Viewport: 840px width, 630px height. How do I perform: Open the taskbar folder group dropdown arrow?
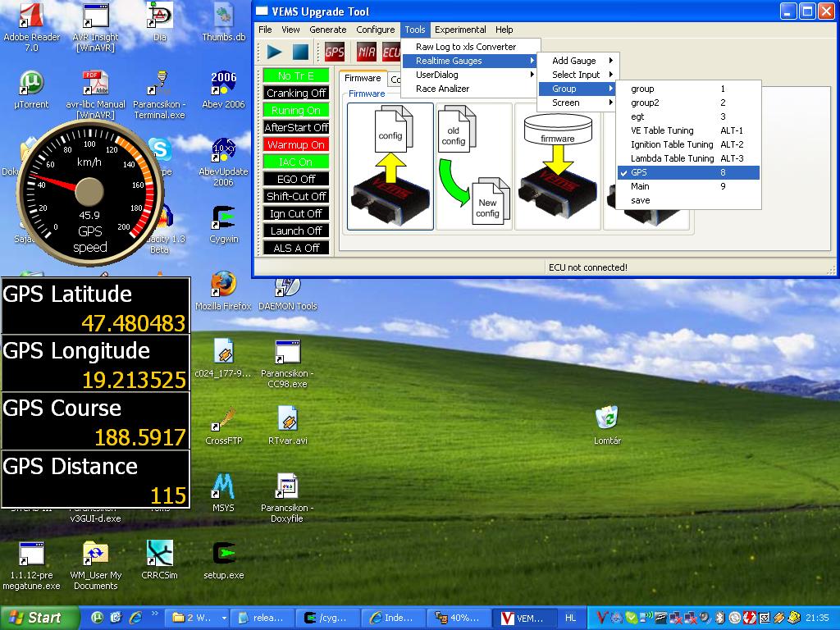pos(224,618)
